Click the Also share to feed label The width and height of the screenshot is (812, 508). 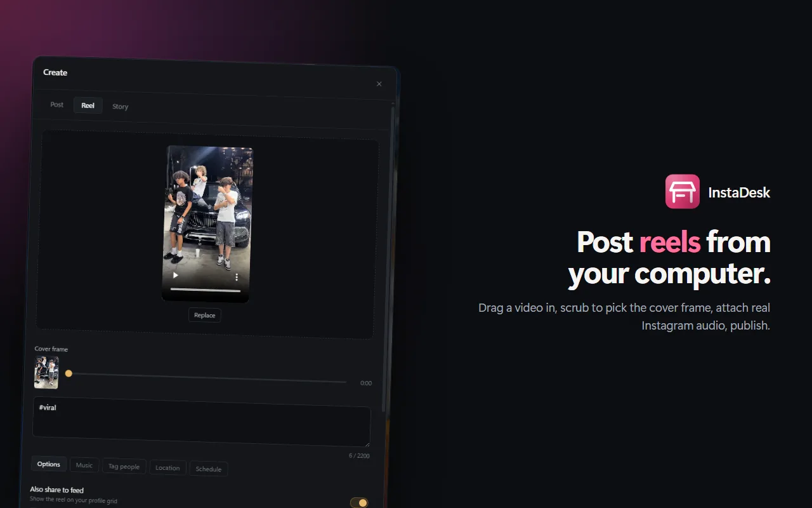[57, 490]
